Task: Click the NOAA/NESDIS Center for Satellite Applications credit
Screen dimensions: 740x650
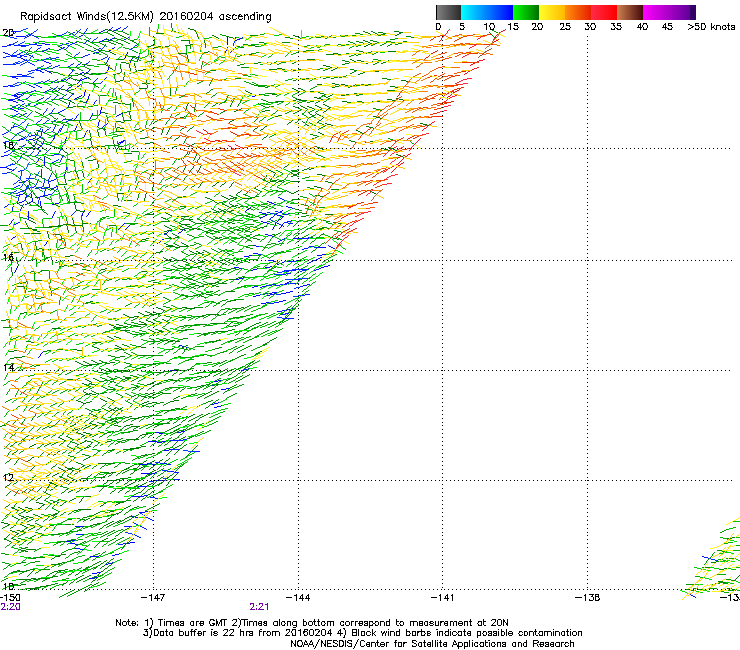Action: click(432, 644)
